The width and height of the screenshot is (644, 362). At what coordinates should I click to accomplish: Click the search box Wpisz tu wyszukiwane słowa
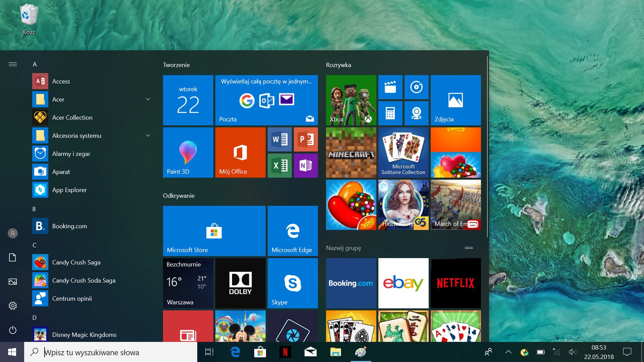click(111, 352)
